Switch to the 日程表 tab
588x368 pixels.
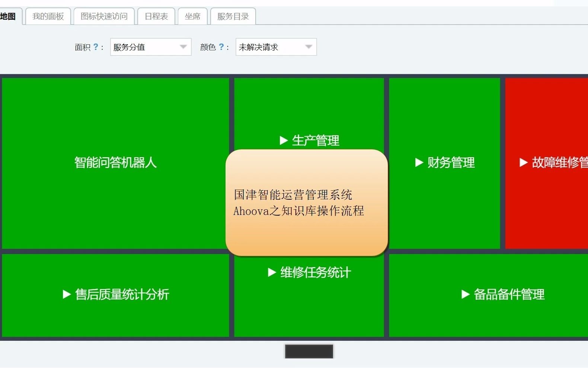coord(156,16)
